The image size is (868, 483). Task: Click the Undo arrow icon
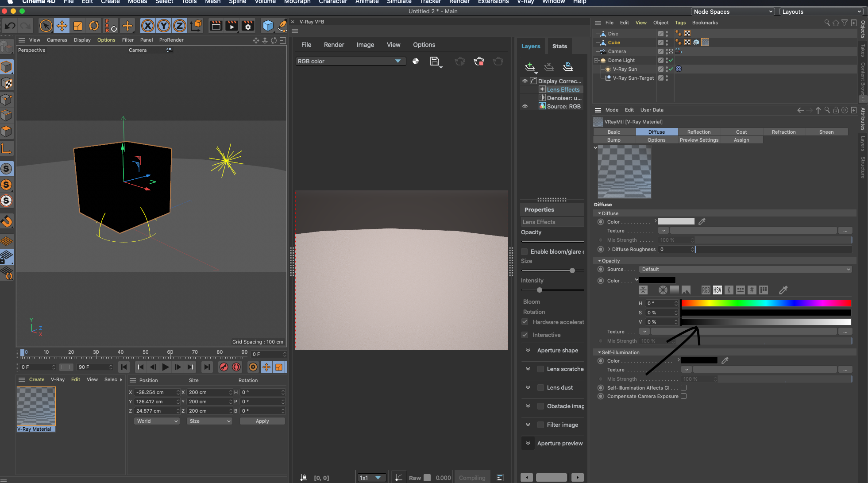[x=10, y=26]
